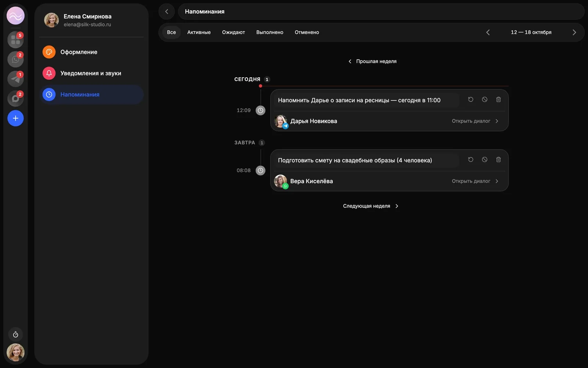Add a new account with plus button

click(x=15, y=118)
